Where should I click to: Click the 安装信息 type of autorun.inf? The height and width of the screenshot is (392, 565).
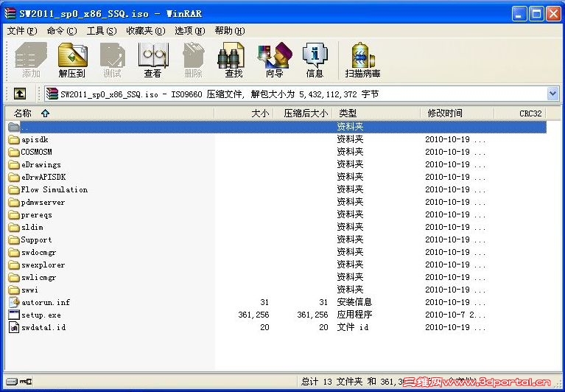(x=354, y=302)
